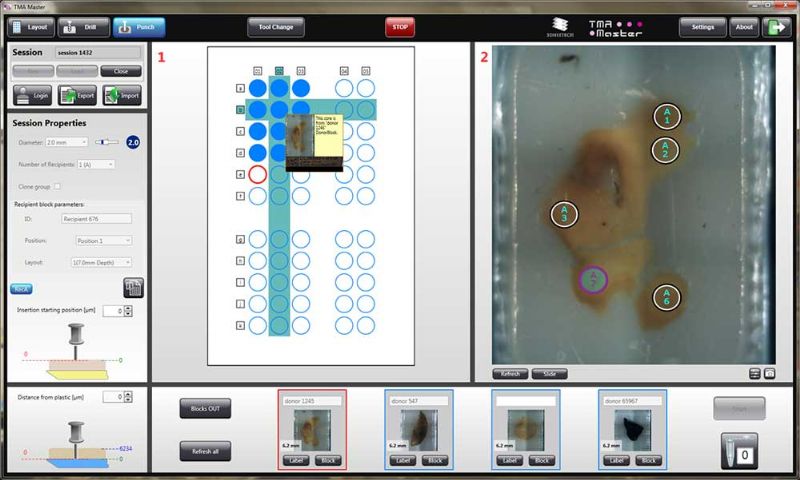This screenshot has width=800, height=480.
Task: Open the About window
Action: pos(744,27)
